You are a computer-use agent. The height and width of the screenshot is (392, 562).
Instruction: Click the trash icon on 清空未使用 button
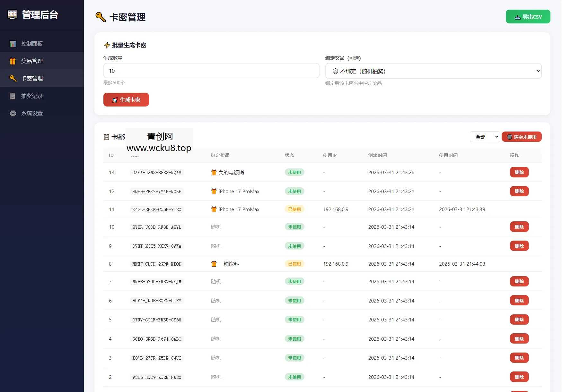tap(510, 137)
